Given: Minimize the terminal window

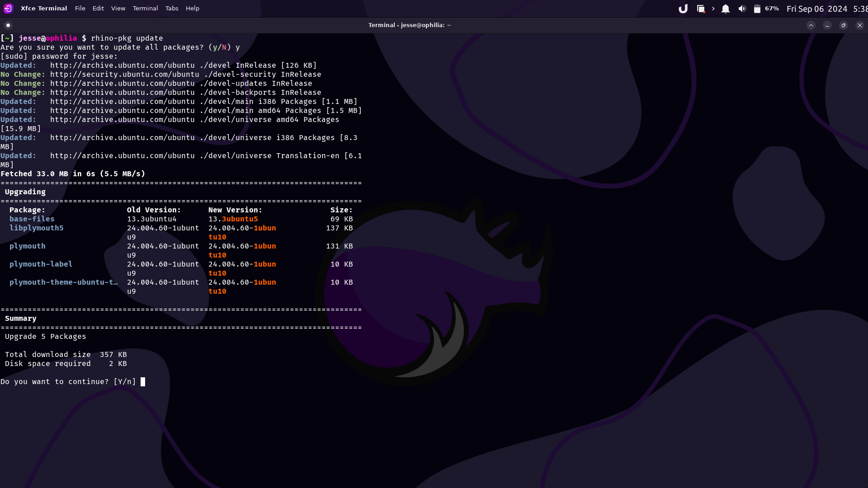Looking at the screenshot, I should 827,25.
